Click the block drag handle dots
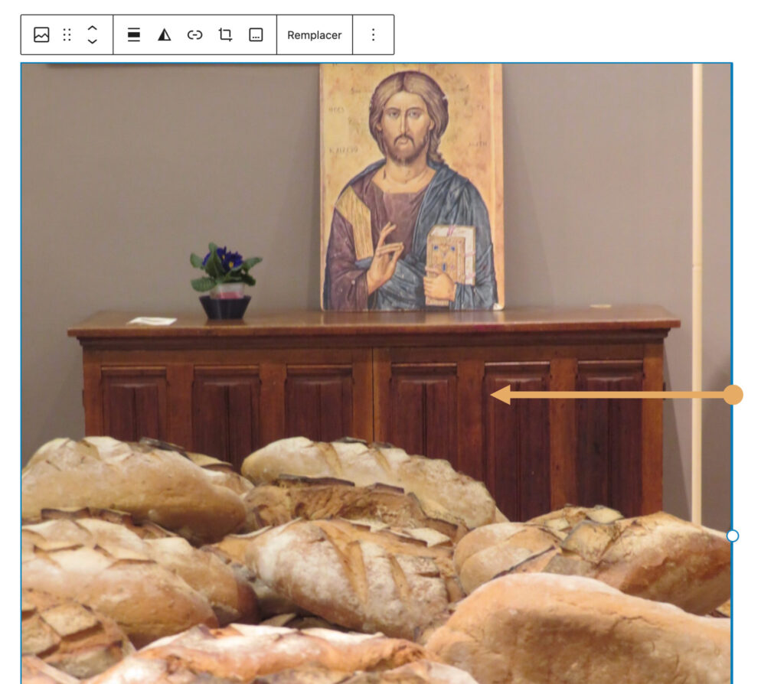Screen dimensions: 784x684 [67, 35]
